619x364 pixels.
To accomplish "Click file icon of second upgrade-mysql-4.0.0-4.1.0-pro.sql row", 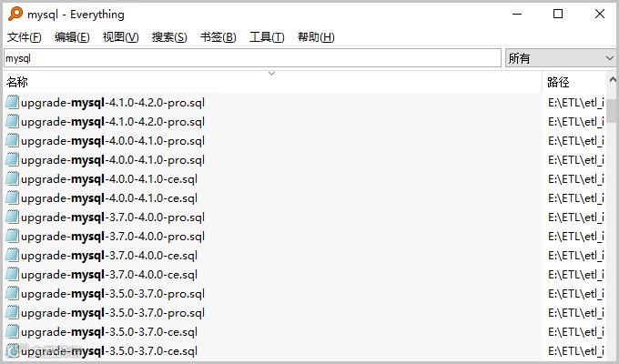I will coord(12,159).
